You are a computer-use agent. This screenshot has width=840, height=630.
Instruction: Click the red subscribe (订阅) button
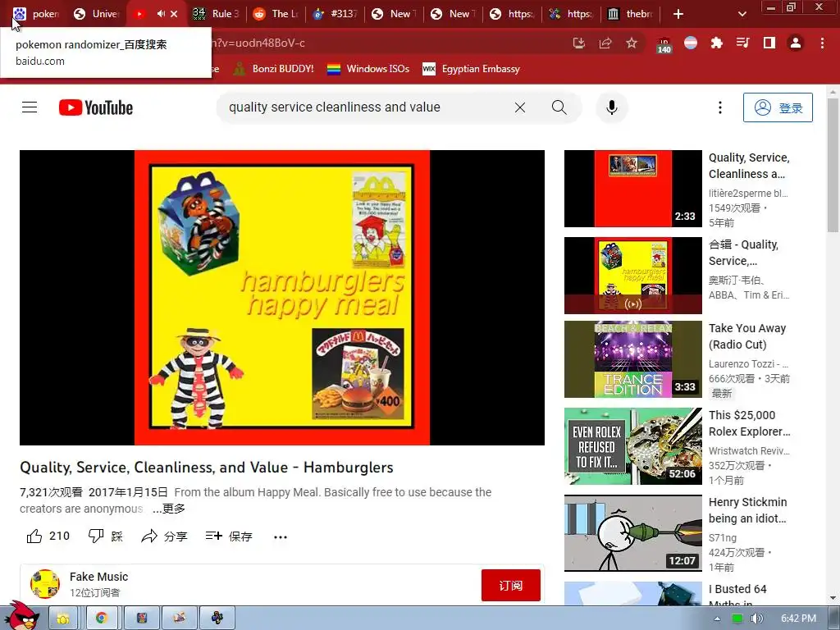(510, 585)
